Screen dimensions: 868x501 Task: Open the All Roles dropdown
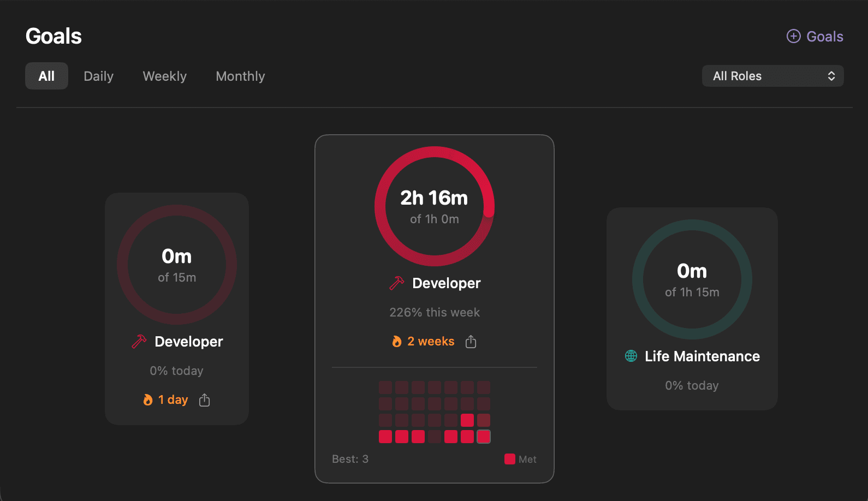click(772, 76)
